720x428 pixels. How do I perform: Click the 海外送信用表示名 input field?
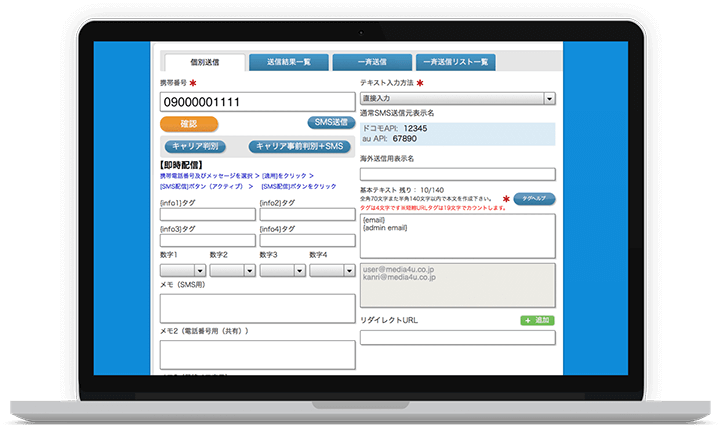pos(458,174)
